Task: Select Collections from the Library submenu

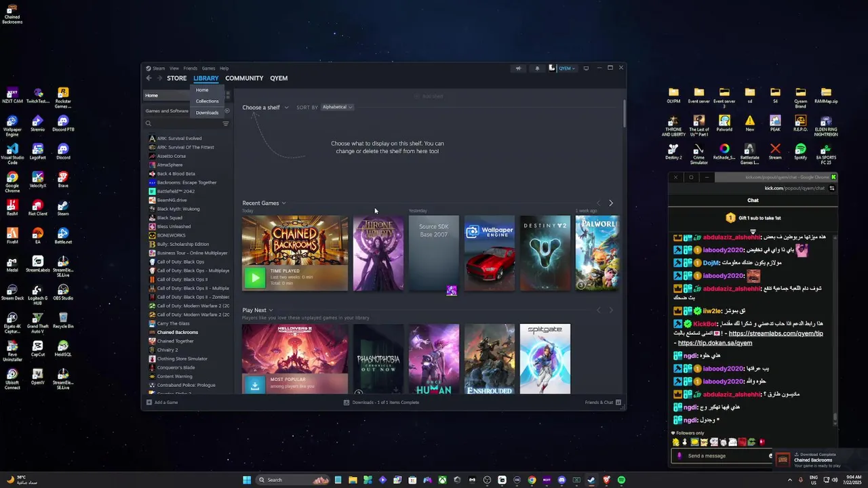Action: click(x=207, y=101)
